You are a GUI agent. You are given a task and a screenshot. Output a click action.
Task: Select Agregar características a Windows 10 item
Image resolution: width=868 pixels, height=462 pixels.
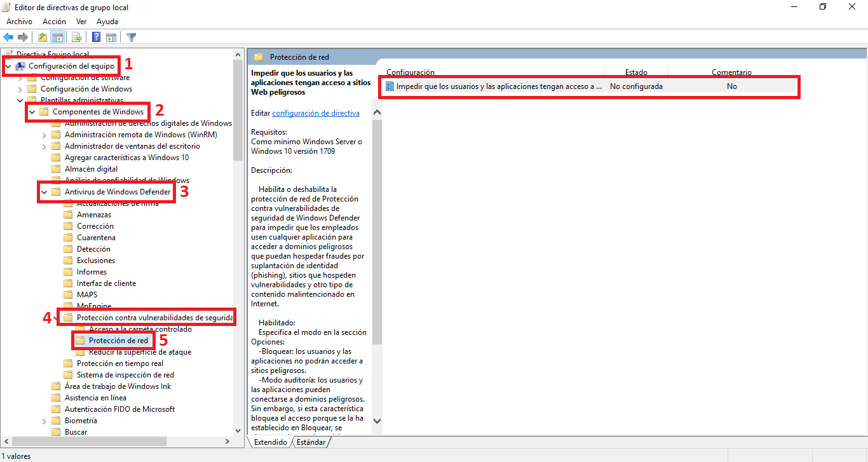click(x=126, y=158)
